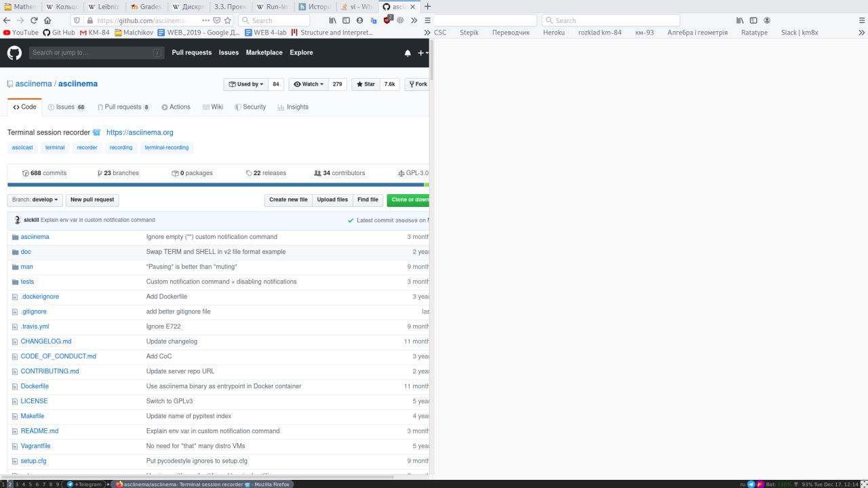The height and width of the screenshot is (488, 868).
Task: Click the Find file button
Action: point(368,200)
